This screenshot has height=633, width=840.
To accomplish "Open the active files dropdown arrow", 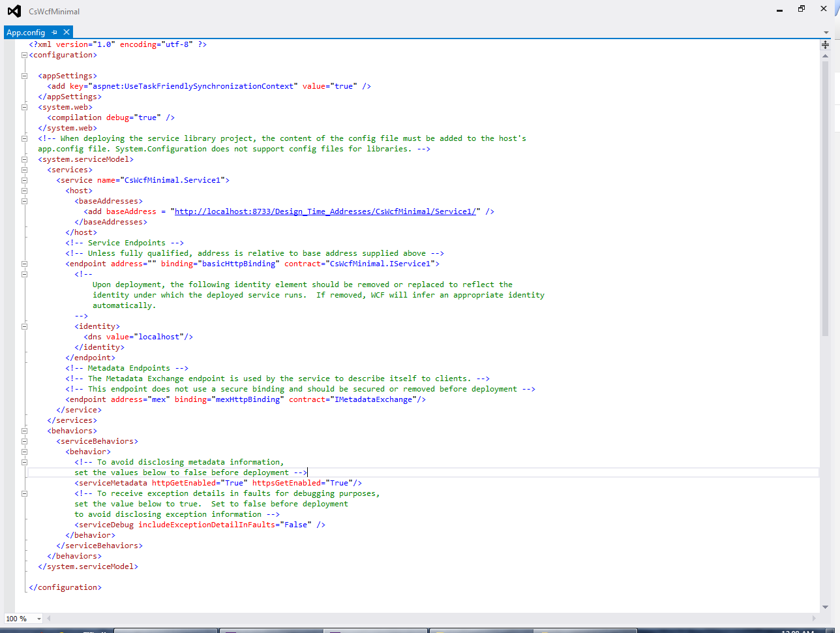I will (826, 31).
